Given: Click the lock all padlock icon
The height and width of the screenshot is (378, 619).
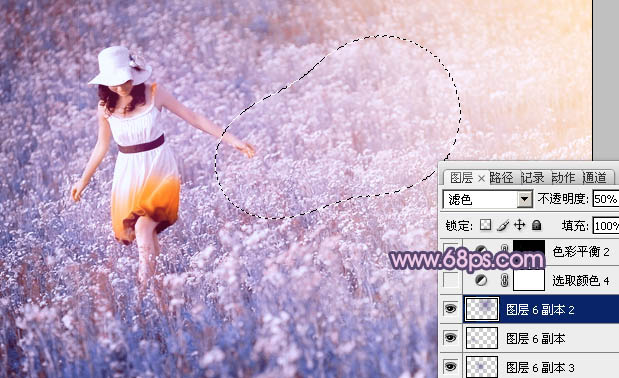Looking at the screenshot, I should 536,225.
